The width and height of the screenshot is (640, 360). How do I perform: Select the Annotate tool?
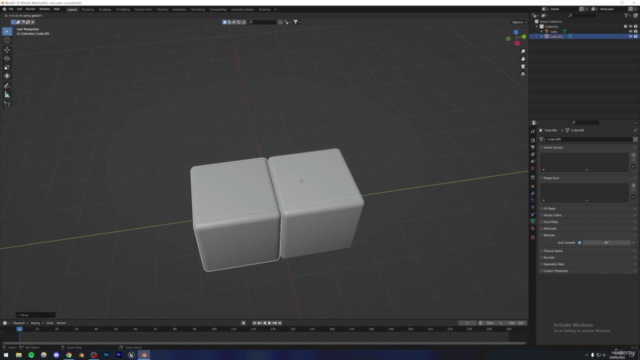[7, 86]
